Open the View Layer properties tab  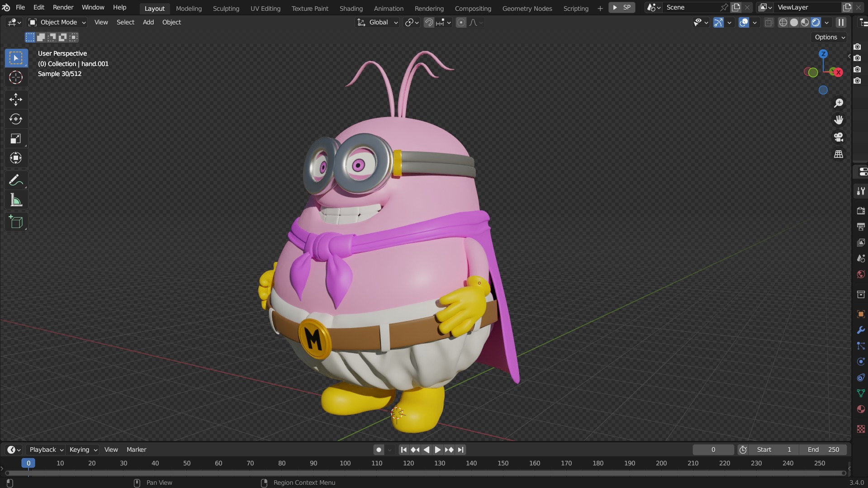pos(861,242)
